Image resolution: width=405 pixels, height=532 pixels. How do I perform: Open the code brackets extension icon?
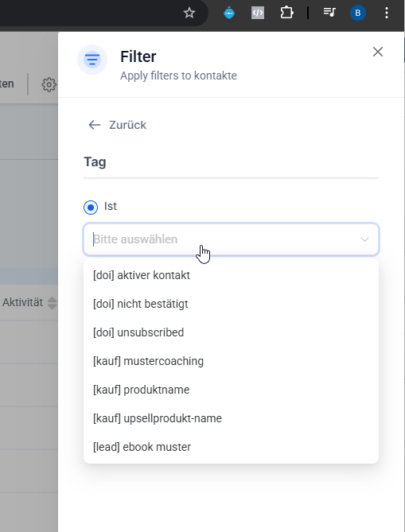point(258,13)
